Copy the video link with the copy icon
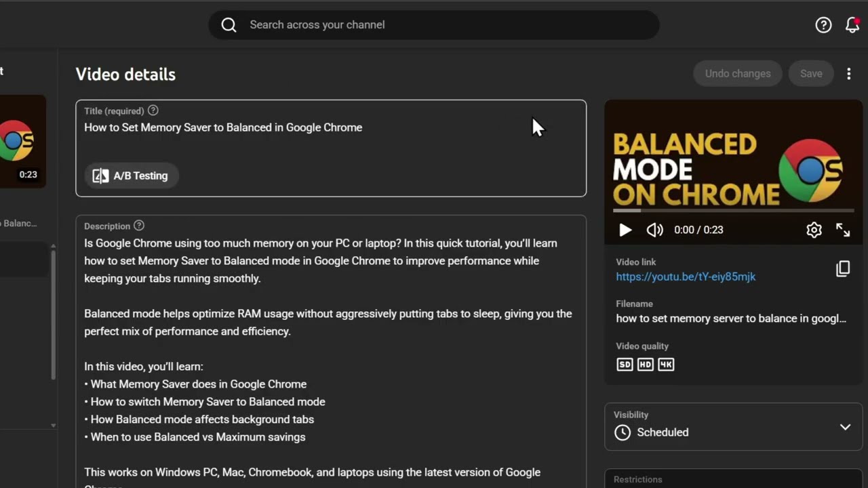 [843, 269]
